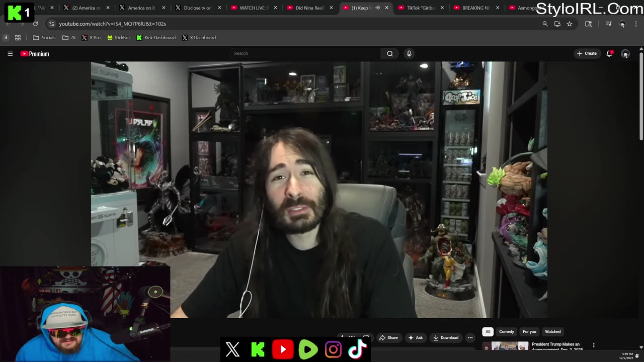Go to YouTube Premium home via the logo

pos(35,54)
